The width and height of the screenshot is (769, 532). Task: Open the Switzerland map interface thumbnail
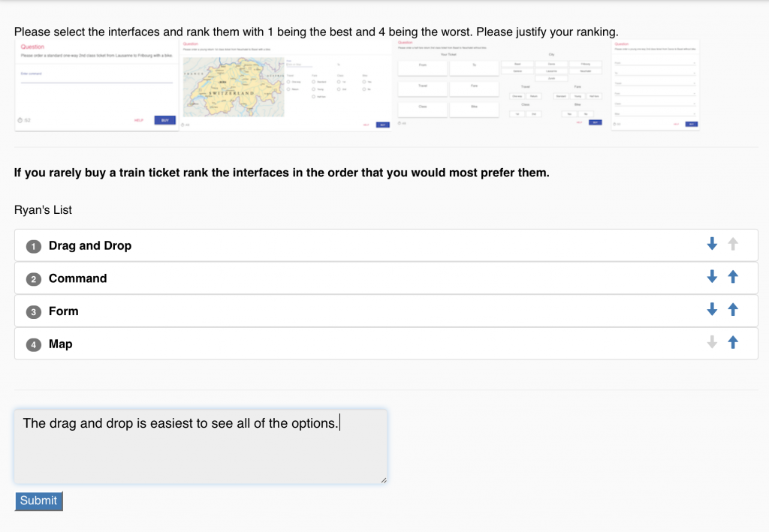point(288,86)
